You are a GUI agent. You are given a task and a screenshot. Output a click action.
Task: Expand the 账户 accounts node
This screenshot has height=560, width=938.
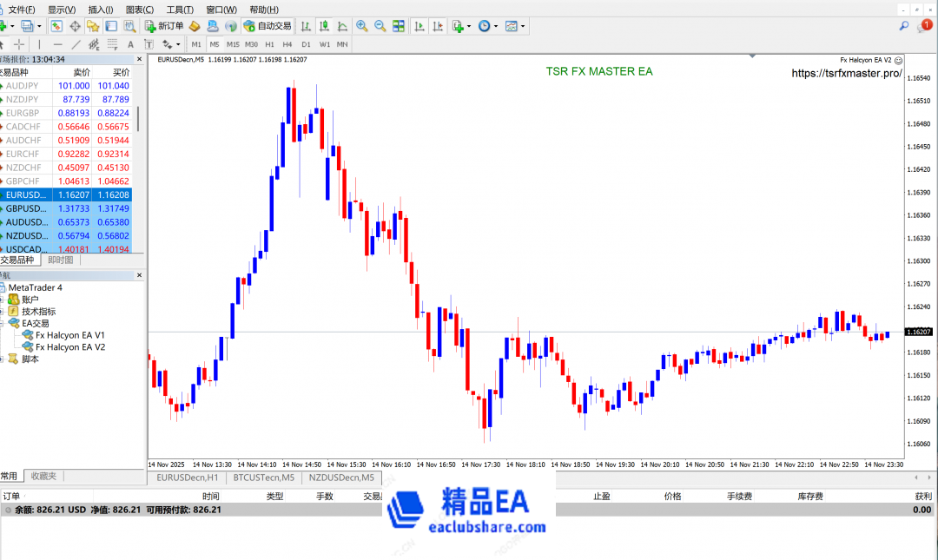[3, 300]
